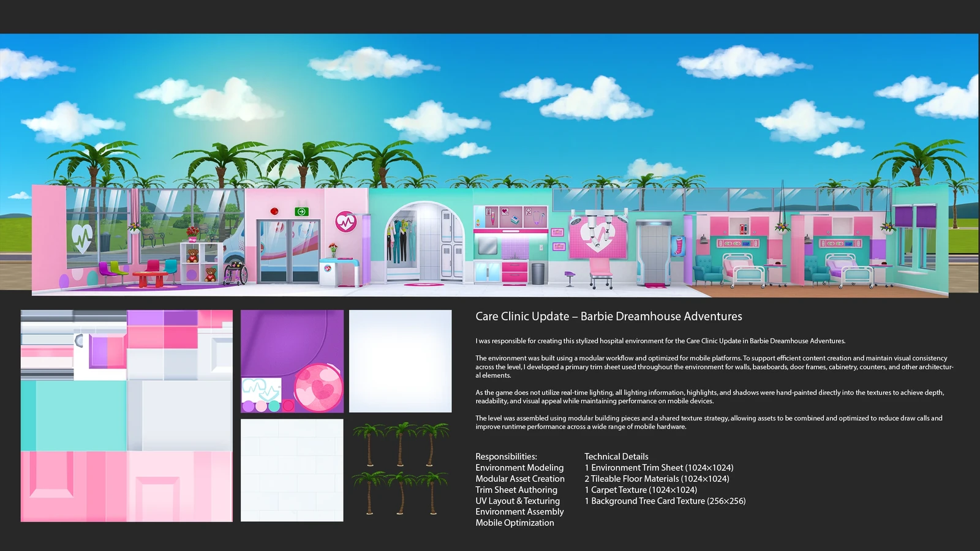Open the white tiled floor texture thumbnail

click(x=292, y=470)
